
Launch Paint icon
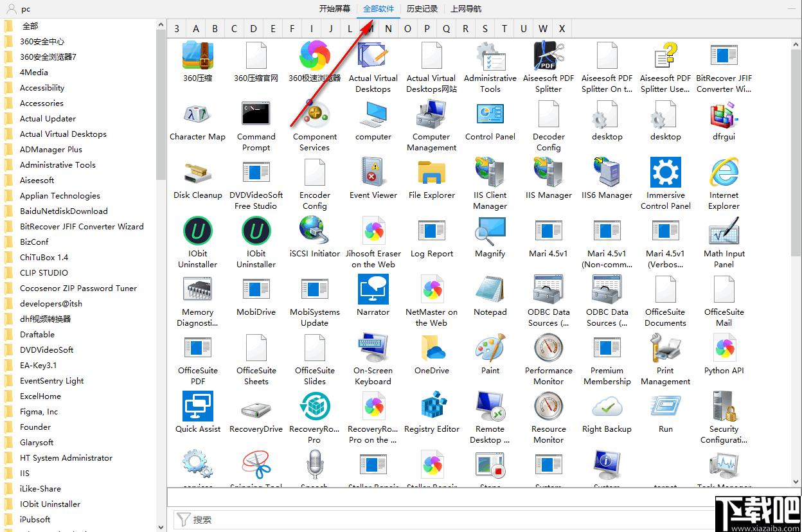click(x=490, y=348)
